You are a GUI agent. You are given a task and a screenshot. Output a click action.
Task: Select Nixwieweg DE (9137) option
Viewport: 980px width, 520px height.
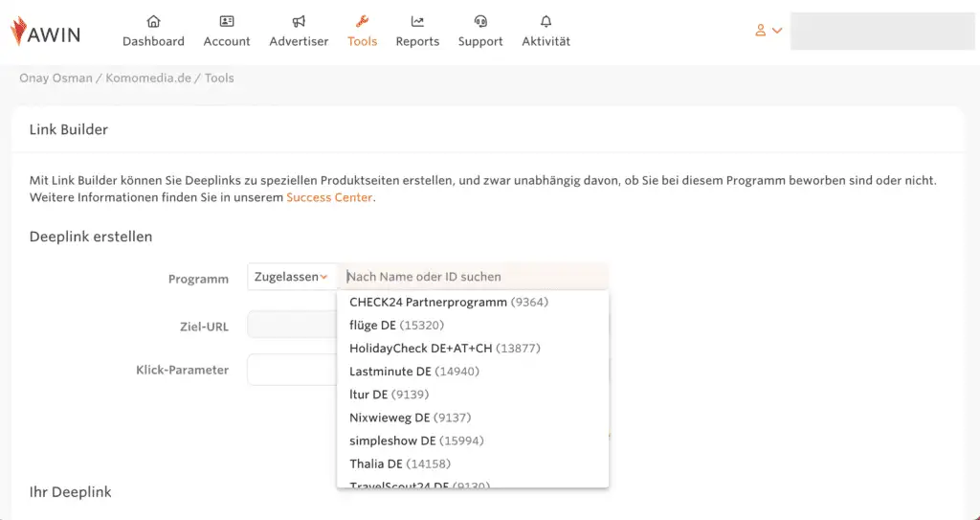[473, 418]
